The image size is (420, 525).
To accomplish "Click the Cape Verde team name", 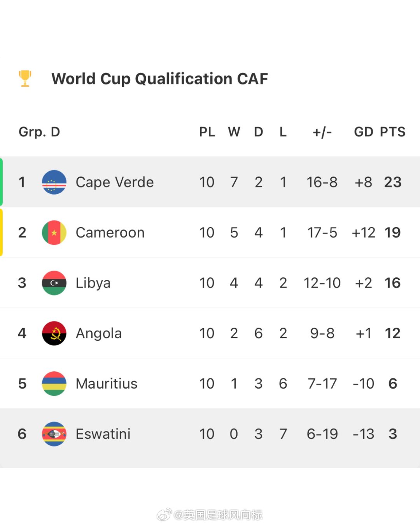I will (115, 182).
